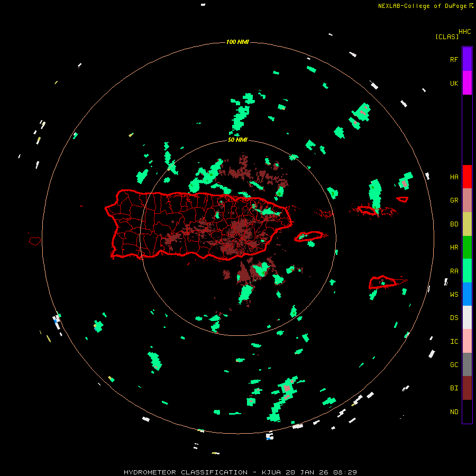Viewport: 476px width, 476px height.
Task: Click the WS blue legend swatch
Action: pos(467,294)
